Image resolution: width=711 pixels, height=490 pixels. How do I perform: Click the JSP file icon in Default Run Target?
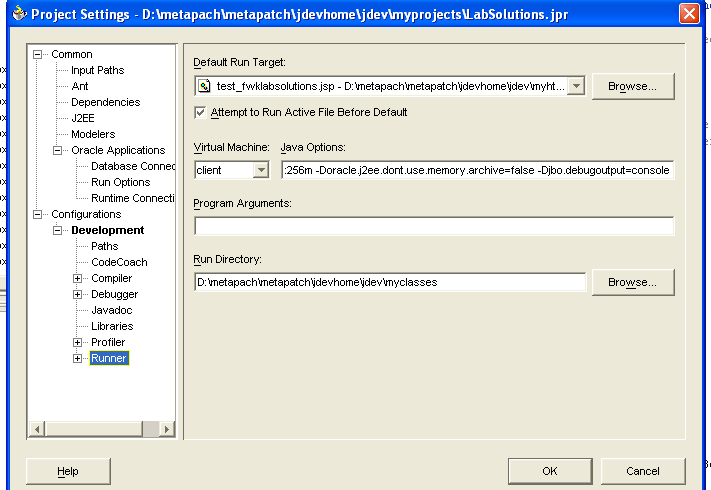tap(204, 86)
